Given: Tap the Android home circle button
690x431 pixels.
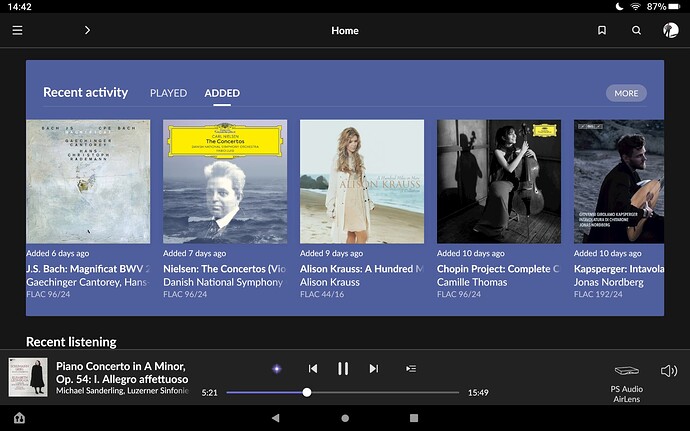Looking at the screenshot, I should pyautogui.click(x=345, y=418).
